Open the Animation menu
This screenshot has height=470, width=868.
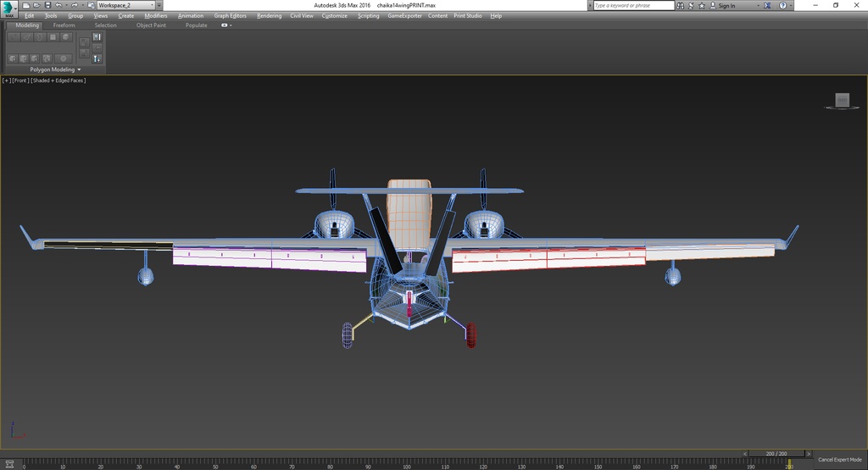click(x=191, y=16)
